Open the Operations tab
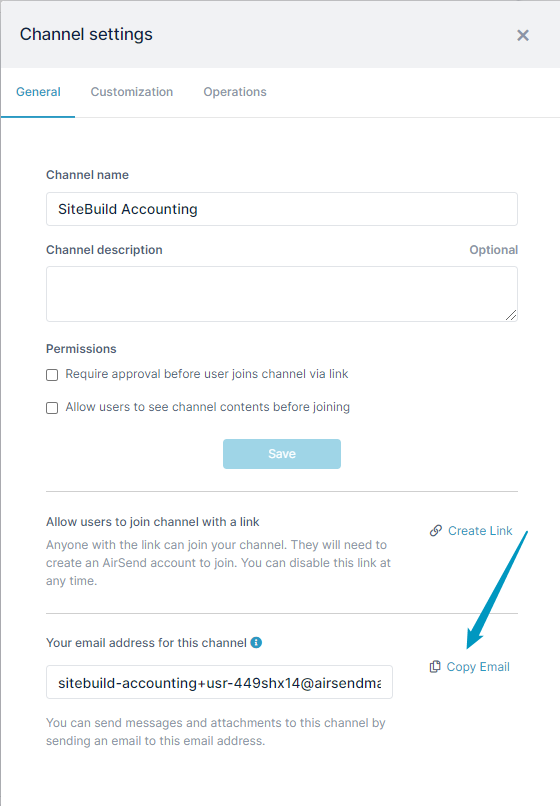560x806 pixels. click(235, 92)
